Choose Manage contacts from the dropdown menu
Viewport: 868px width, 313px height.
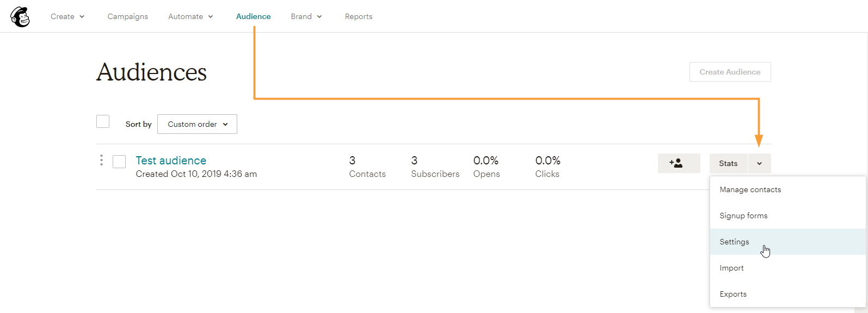coord(750,189)
